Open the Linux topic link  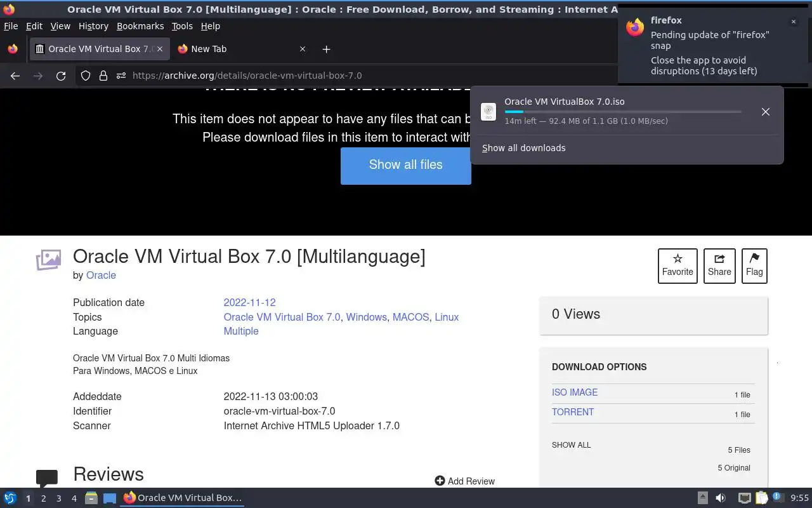(x=447, y=317)
